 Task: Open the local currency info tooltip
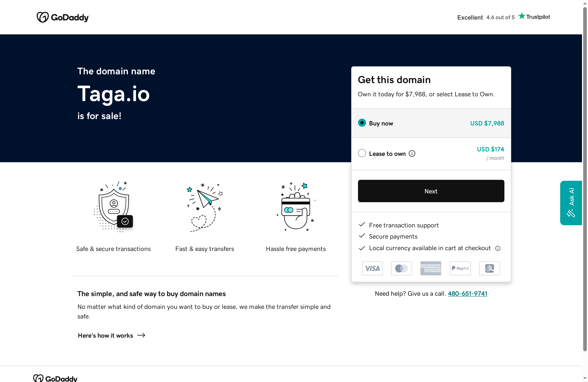pos(498,248)
